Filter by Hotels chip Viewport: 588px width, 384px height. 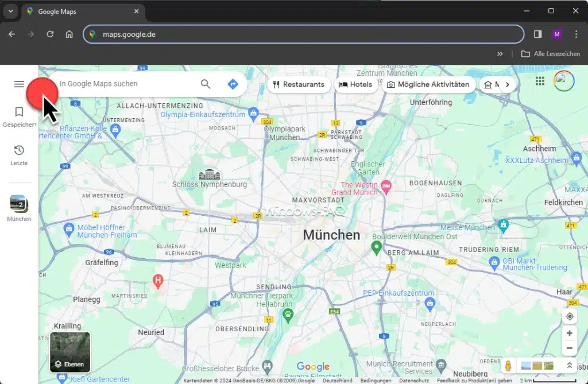coord(355,84)
